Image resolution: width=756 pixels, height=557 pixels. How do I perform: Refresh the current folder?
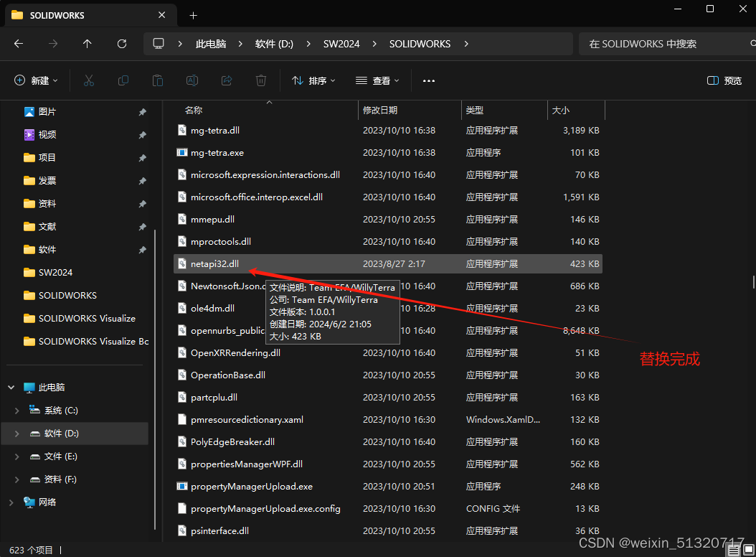point(122,44)
